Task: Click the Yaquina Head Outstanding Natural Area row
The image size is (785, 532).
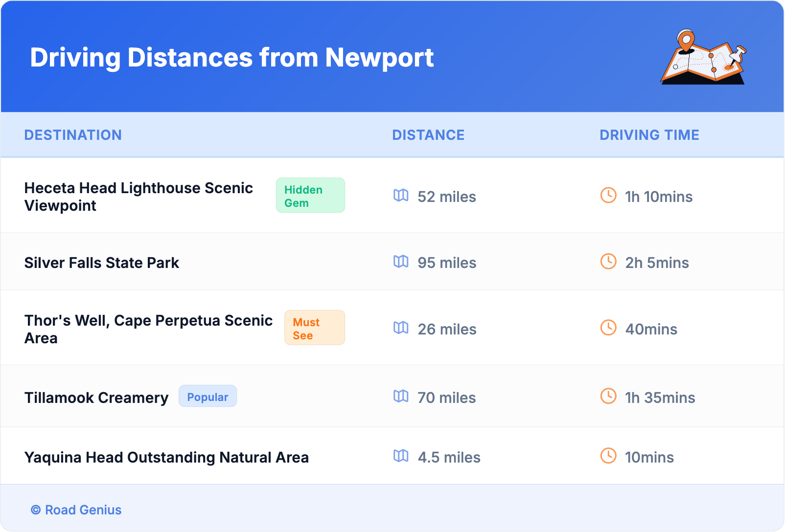Action: (166, 458)
